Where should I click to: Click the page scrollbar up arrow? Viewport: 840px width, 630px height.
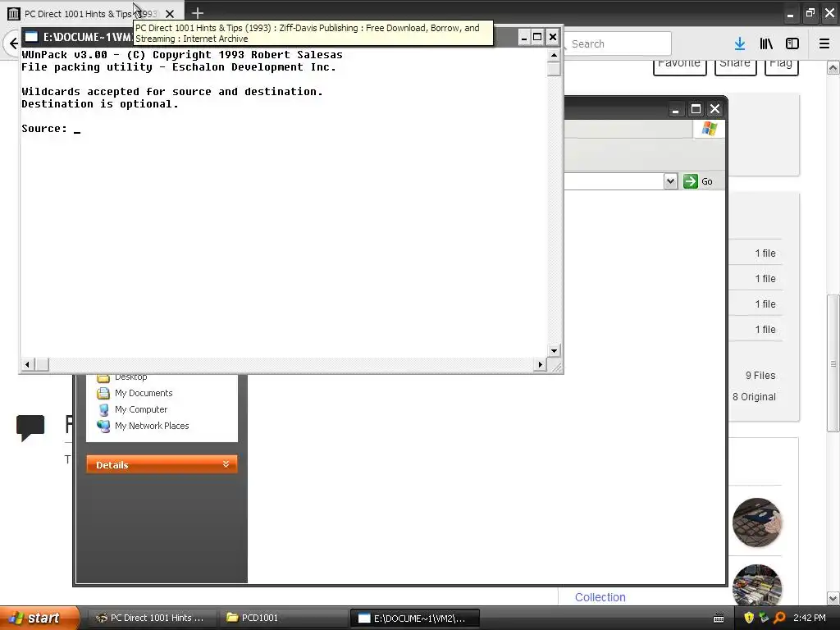coord(833,67)
